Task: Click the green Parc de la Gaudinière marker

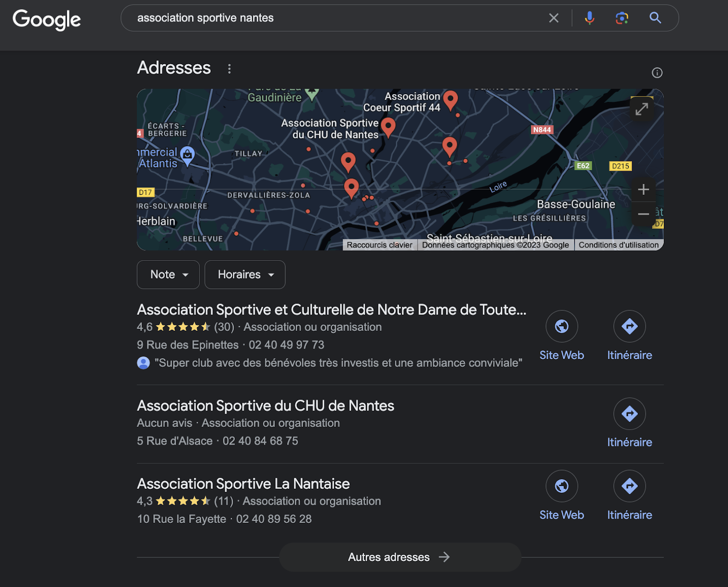Action: [x=312, y=94]
